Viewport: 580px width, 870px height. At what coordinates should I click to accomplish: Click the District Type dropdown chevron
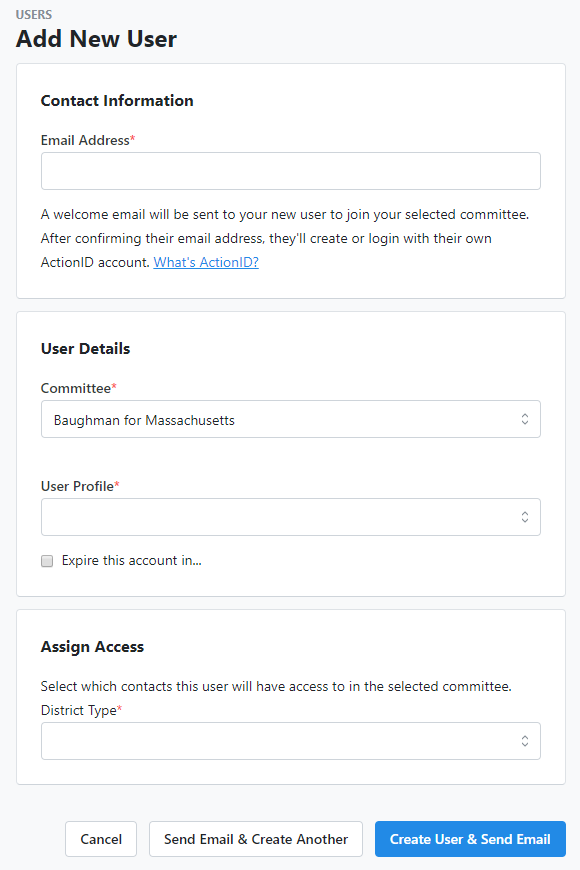point(524,741)
